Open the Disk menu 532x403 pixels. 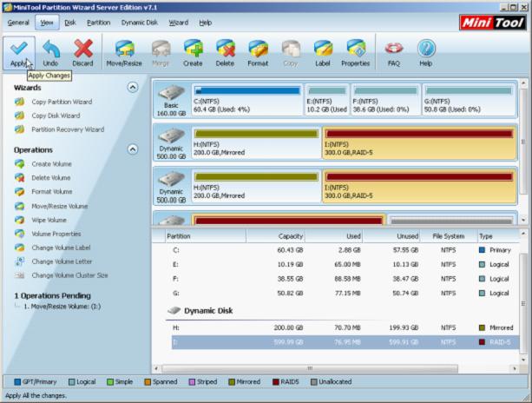70,23
